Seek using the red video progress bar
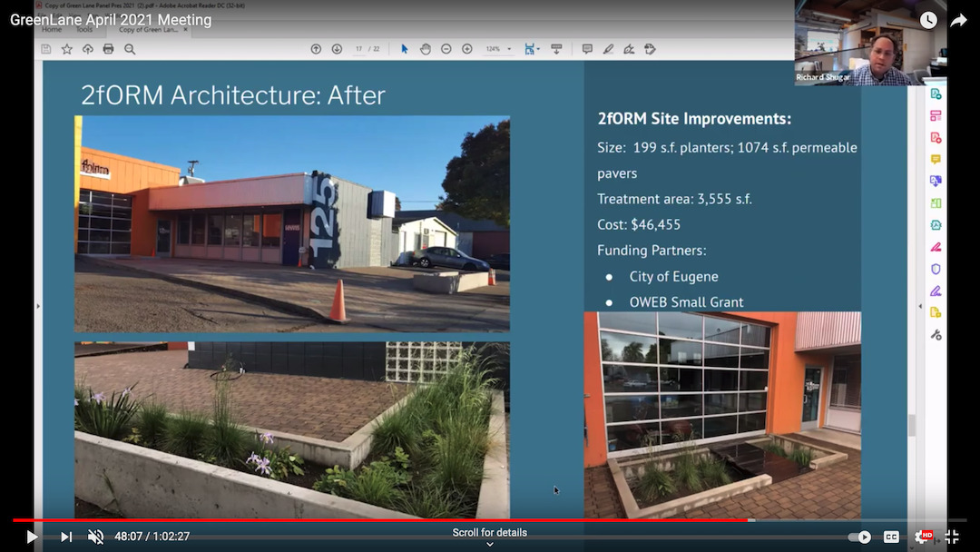The height and width of the screenshot is (552, 980). click(490, 520)
